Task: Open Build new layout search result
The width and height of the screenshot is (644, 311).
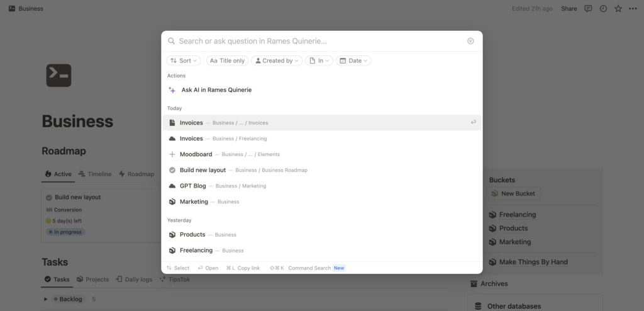Action: [x=321, y=170]
